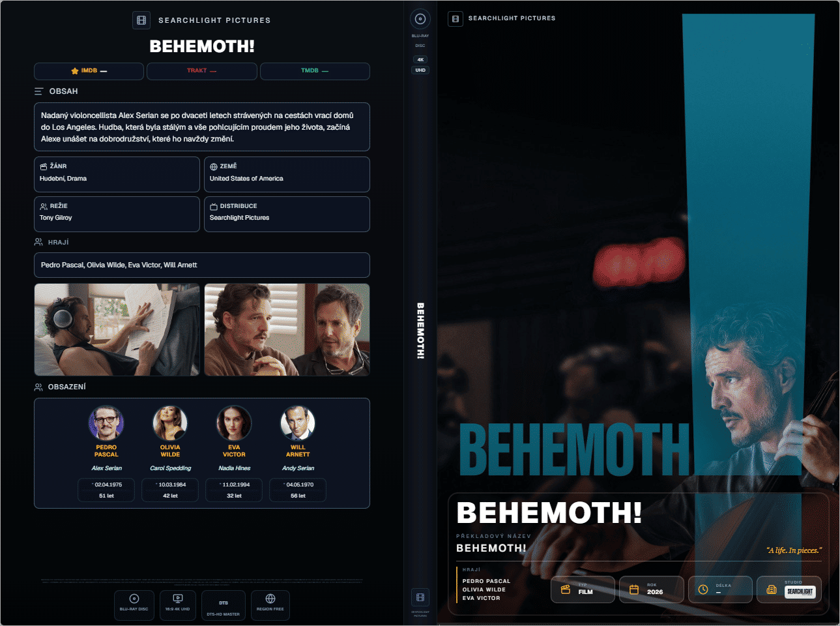Viewport: 840px width, 626px height.
Task: Click Olivia Wilde's cast portrait
Action: tap(170, 423)
